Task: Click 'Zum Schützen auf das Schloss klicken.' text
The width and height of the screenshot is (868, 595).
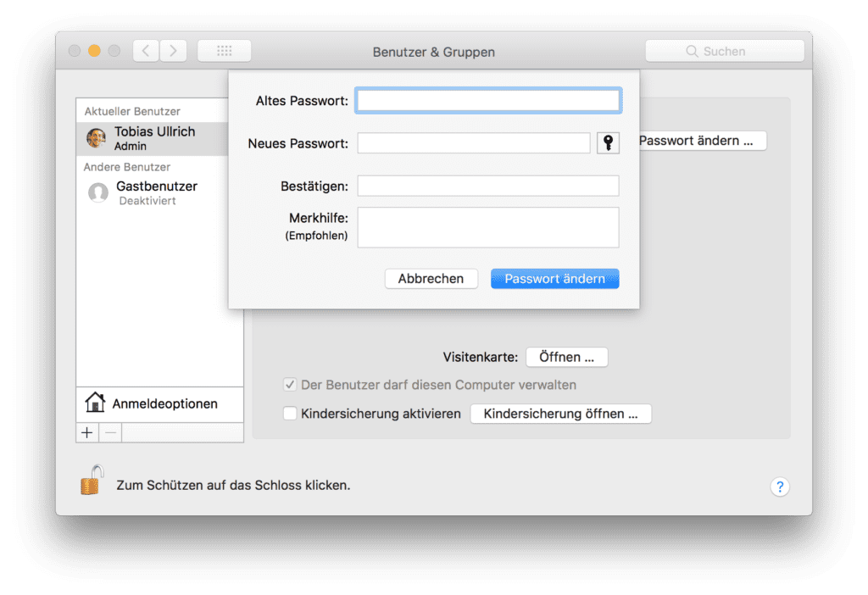Action: pyautogui.click(x=233, y=486)
